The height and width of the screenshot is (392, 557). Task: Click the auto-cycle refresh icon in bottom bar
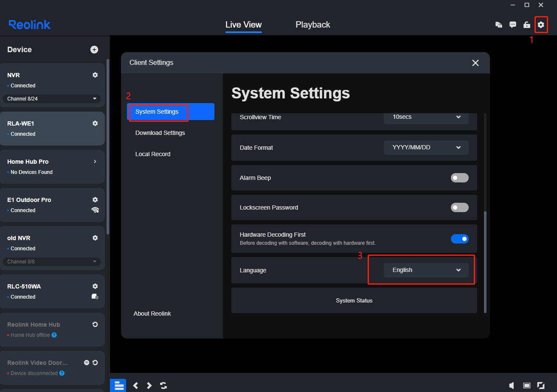163,385
